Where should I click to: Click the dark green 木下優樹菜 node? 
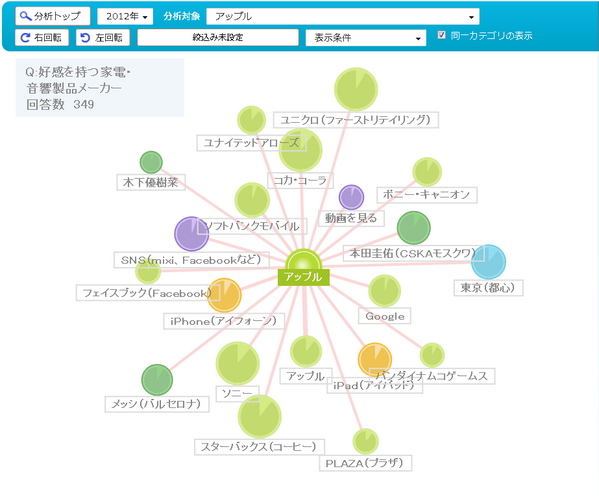click(x=151, y=162)
